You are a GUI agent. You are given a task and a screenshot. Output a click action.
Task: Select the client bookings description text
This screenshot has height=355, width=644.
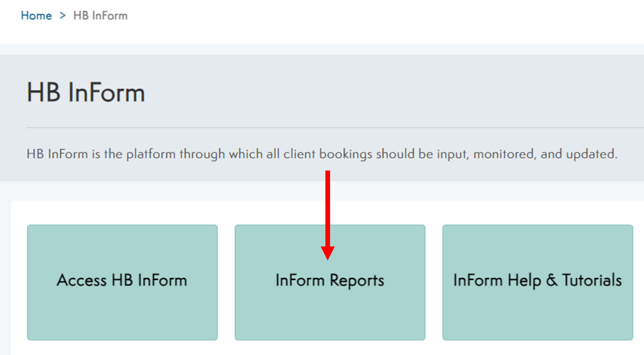pos(322,154)
